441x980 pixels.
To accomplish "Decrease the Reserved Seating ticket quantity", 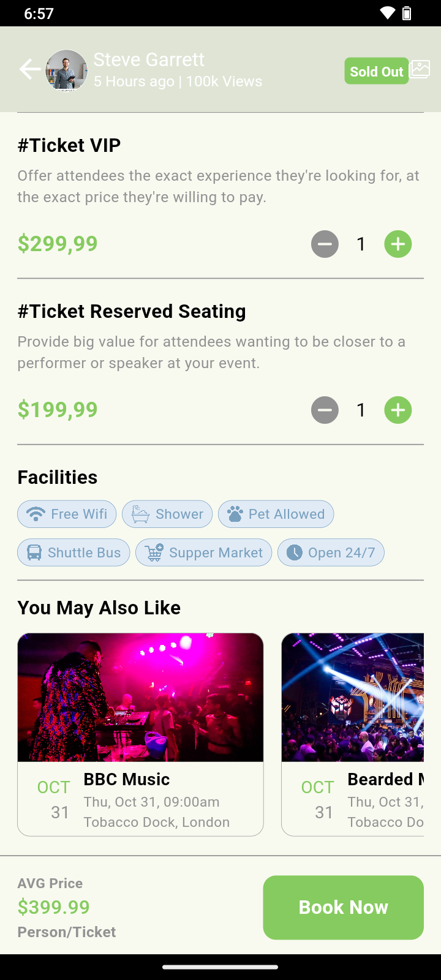I will tap(325, 410).
